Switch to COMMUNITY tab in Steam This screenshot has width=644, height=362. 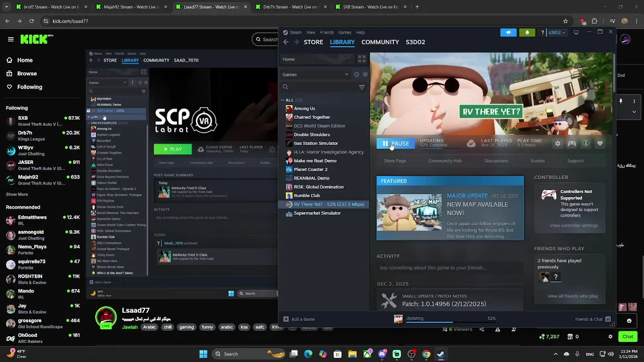(380, 42)
